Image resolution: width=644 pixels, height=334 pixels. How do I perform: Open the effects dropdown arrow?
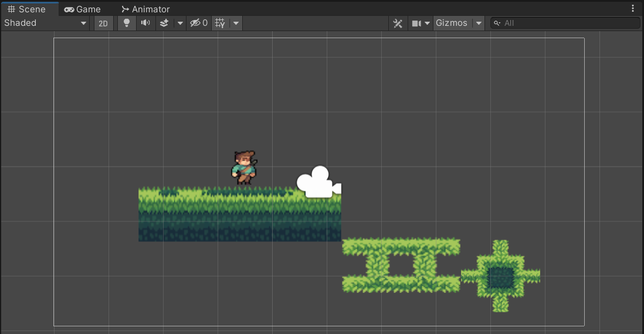180,23
